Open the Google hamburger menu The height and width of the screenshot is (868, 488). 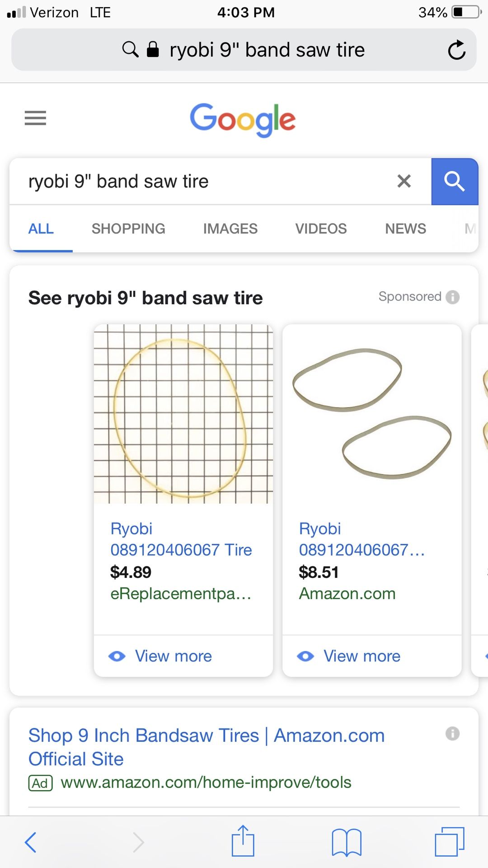(35, 118)
